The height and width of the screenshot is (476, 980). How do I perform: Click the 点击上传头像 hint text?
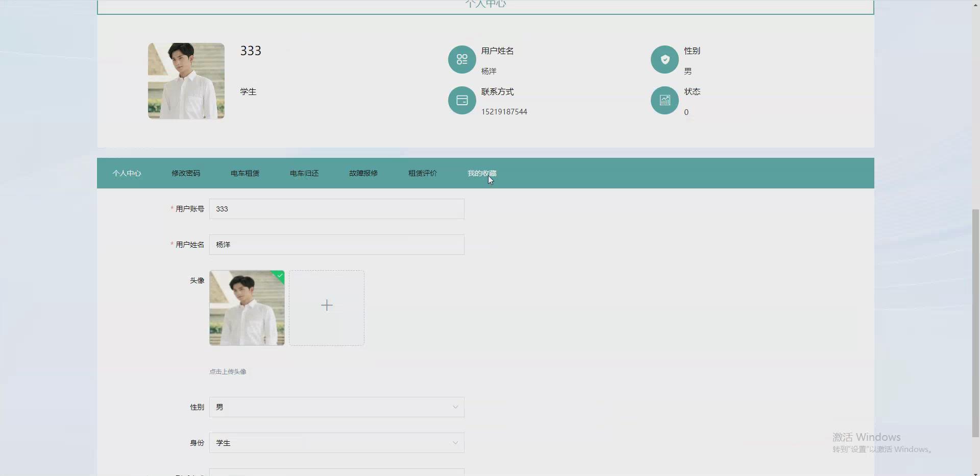click(228, 372)
